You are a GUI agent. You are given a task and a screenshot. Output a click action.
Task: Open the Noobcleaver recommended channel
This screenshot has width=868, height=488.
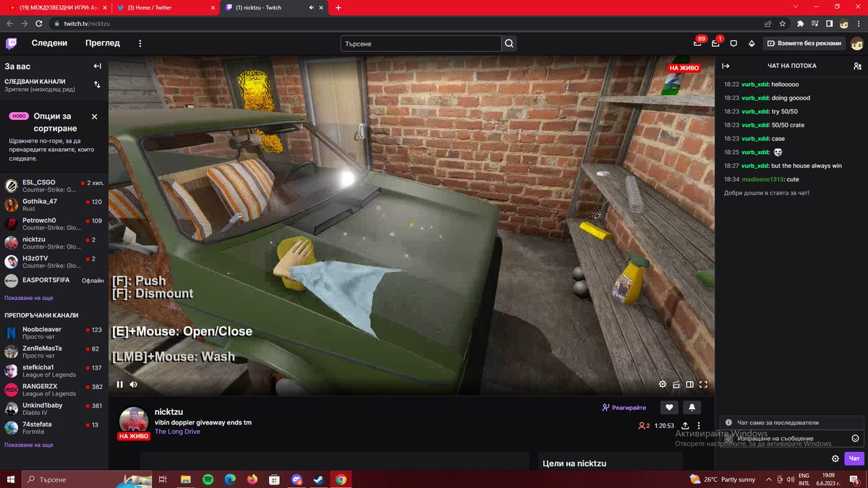[54, 333]
